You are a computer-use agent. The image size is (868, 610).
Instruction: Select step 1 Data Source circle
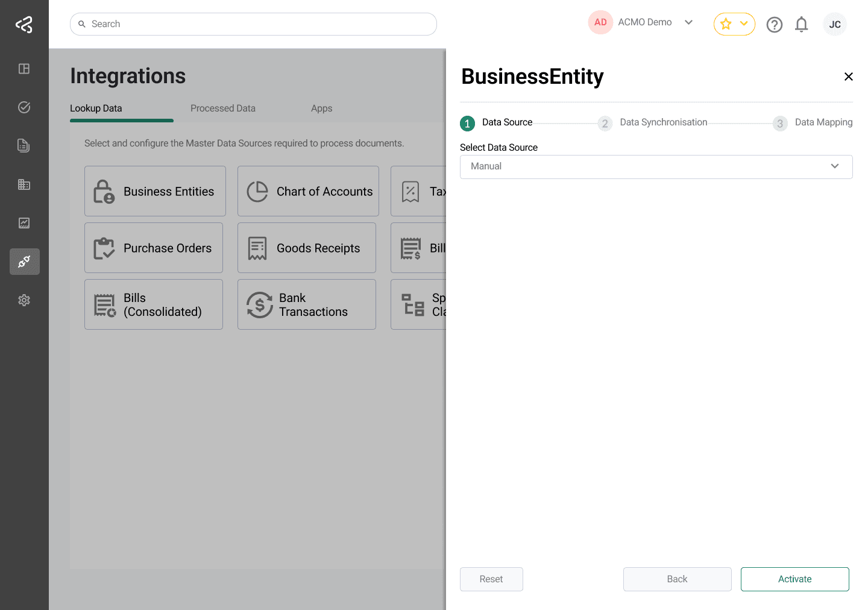(x=467, y=123)
